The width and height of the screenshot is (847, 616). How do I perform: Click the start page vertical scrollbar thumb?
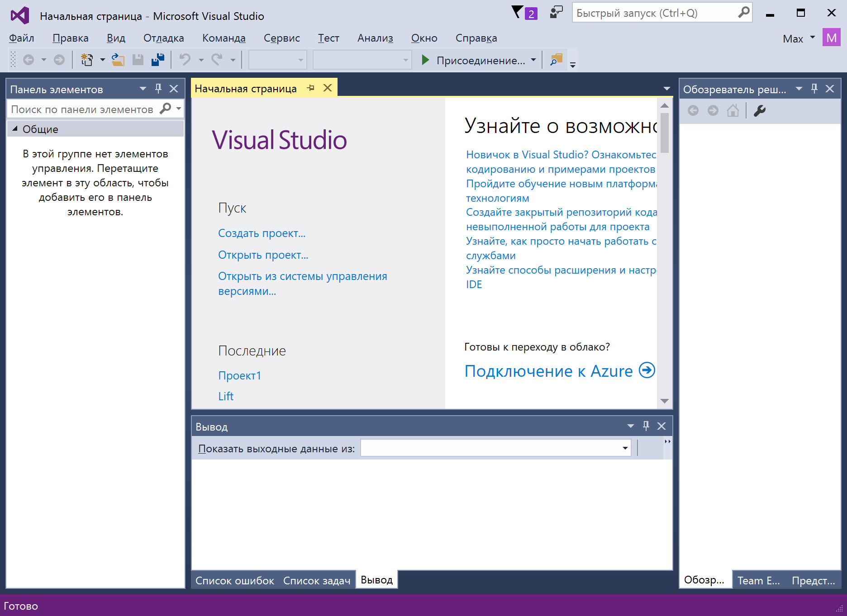(x=665, y=133)
